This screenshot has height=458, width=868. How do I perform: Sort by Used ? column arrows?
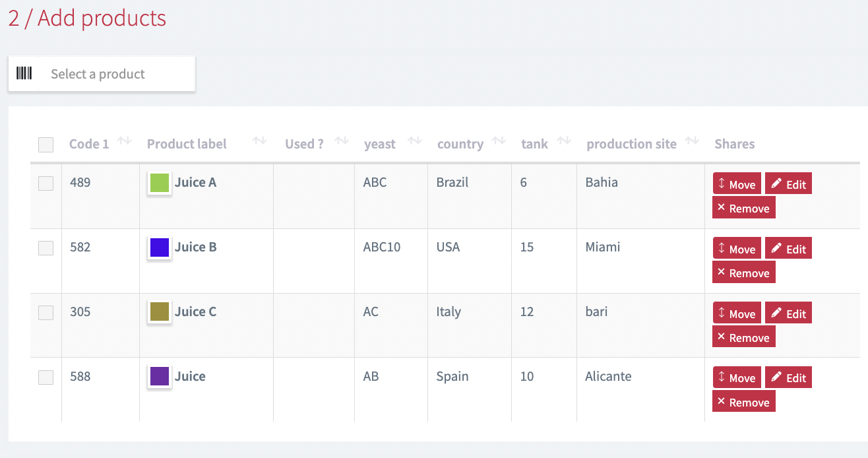click(341, 141)
